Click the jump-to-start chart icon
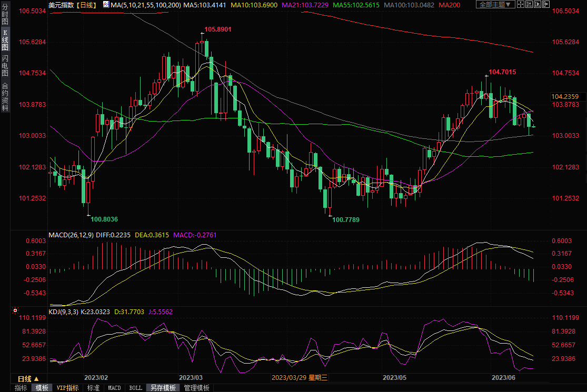This screenshot has height=392, width=587. click(529, 4)
